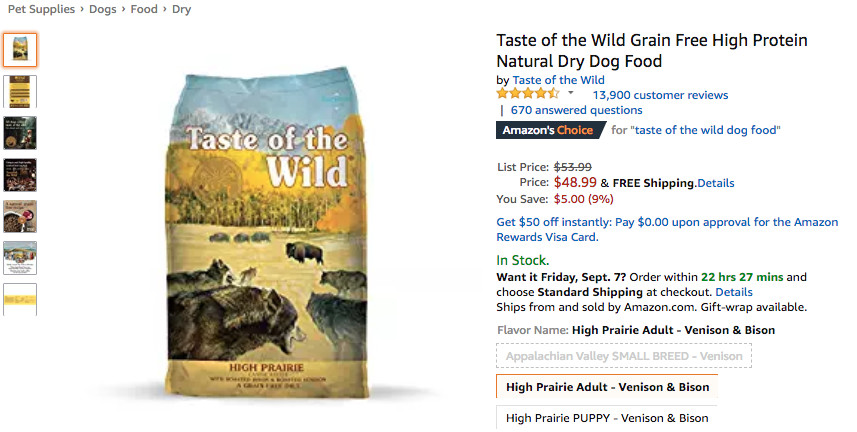Open Amazon Rewards Visa Card $50 offer
Screen dimensions: 857x432
pyautogui.click(x=667, y=229)
